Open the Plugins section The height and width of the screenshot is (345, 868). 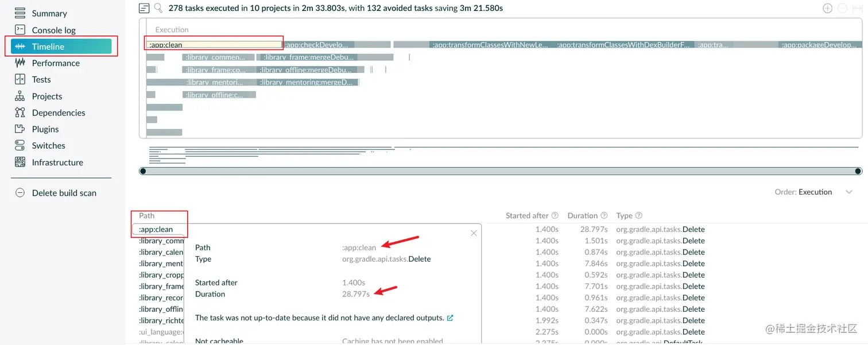coord(45,129)
